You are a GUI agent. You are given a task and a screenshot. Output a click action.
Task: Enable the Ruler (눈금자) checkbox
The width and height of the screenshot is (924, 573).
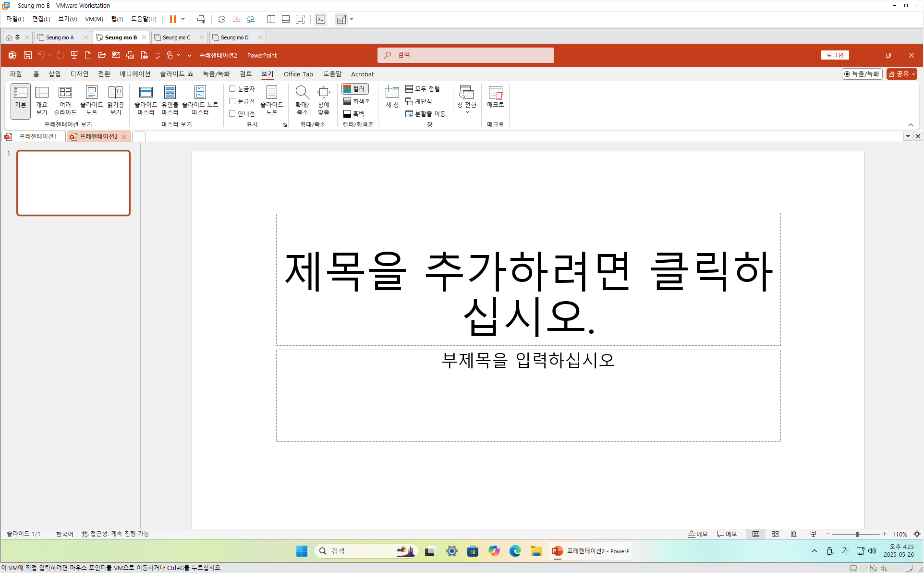(232, 89)
